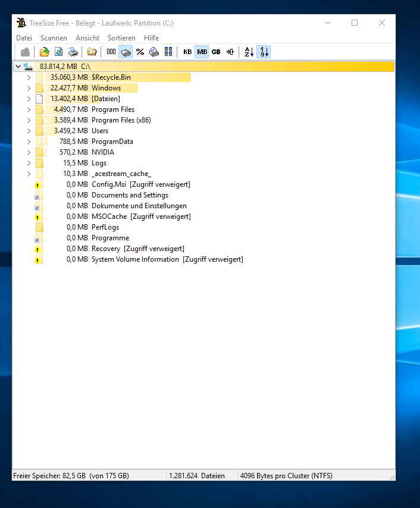
Task: Maximize the TreeSize Free window
Action: coord(355,23)
